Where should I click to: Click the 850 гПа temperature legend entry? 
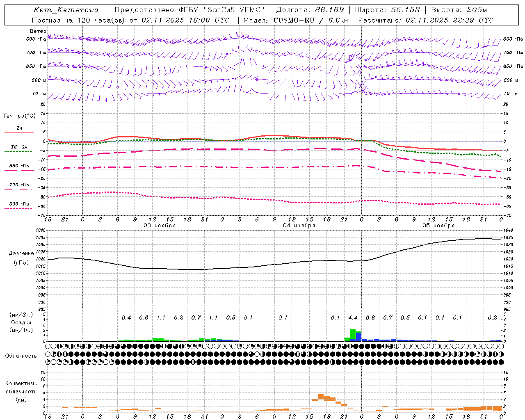click(19, 166)
